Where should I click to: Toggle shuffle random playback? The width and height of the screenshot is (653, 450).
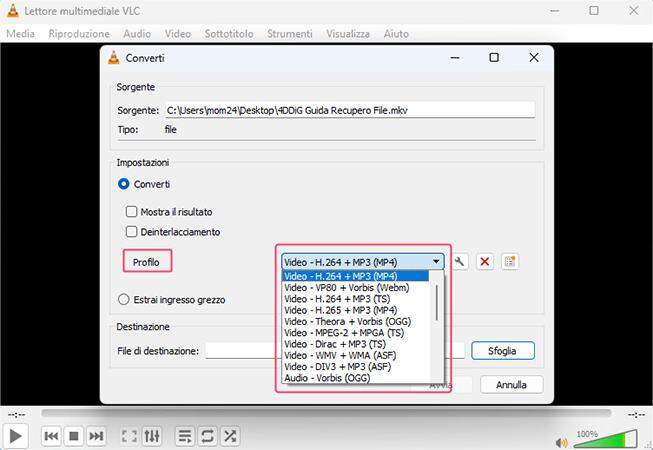[229, 436]
